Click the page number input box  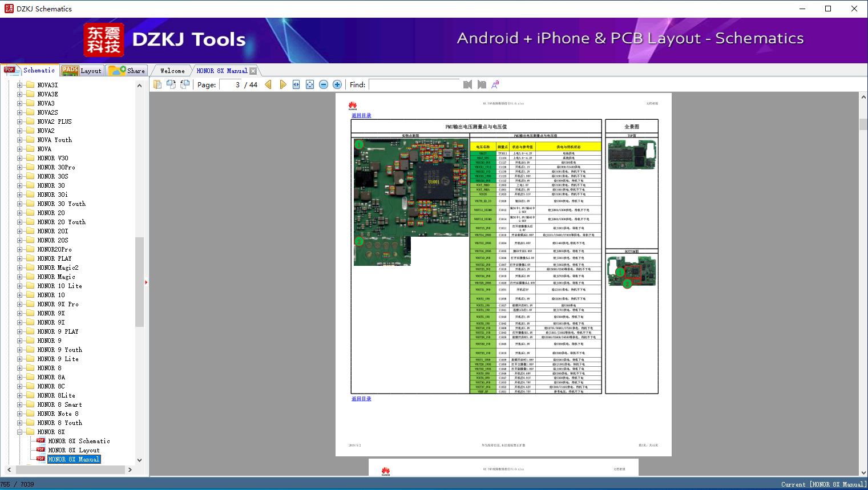pyautogui.click(x=231, y=84)
